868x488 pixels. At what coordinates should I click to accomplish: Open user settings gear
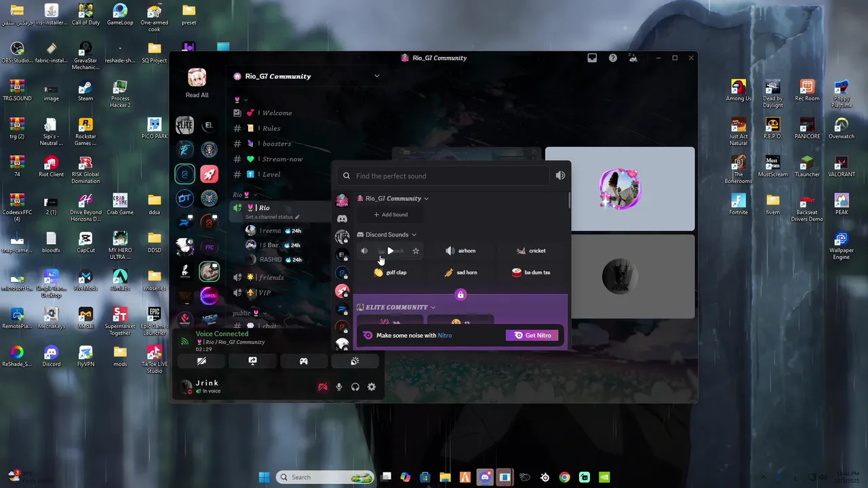pyautogui.click(x=372, y=387)
